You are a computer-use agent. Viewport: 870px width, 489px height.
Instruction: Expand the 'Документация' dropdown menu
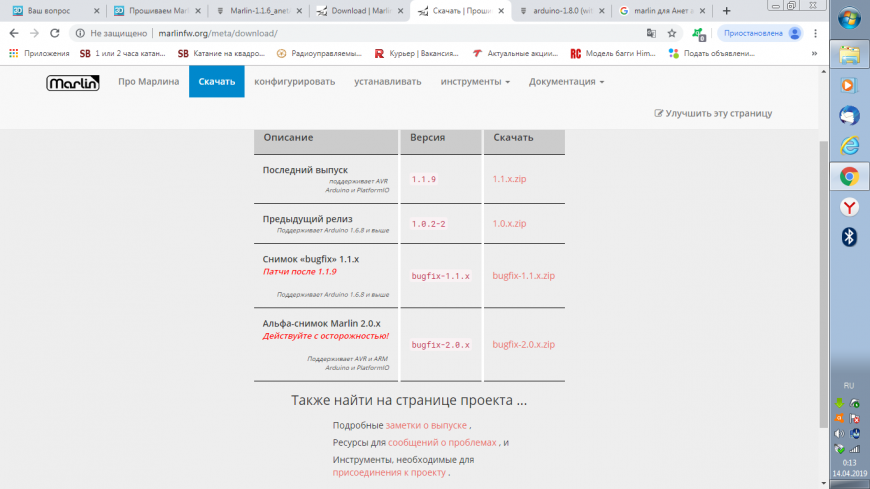(x=566, y=82)
